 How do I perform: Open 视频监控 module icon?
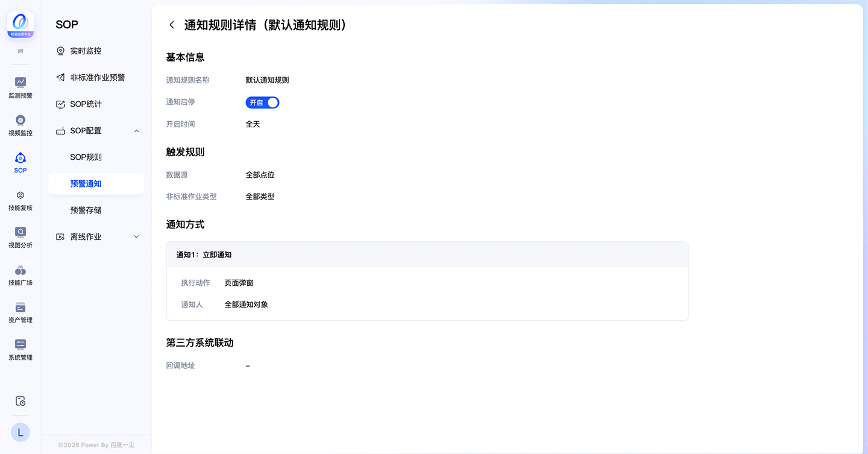(x=20, y=120)
